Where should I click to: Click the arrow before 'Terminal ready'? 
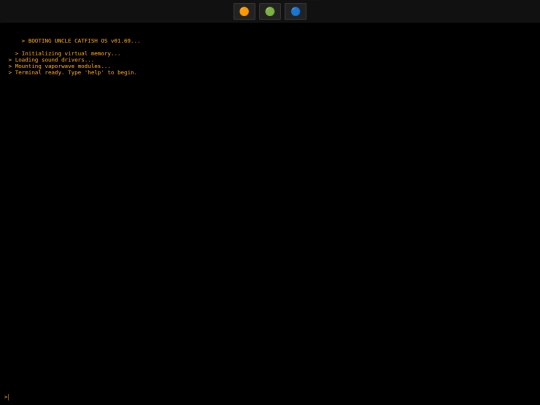coord(10,72)
